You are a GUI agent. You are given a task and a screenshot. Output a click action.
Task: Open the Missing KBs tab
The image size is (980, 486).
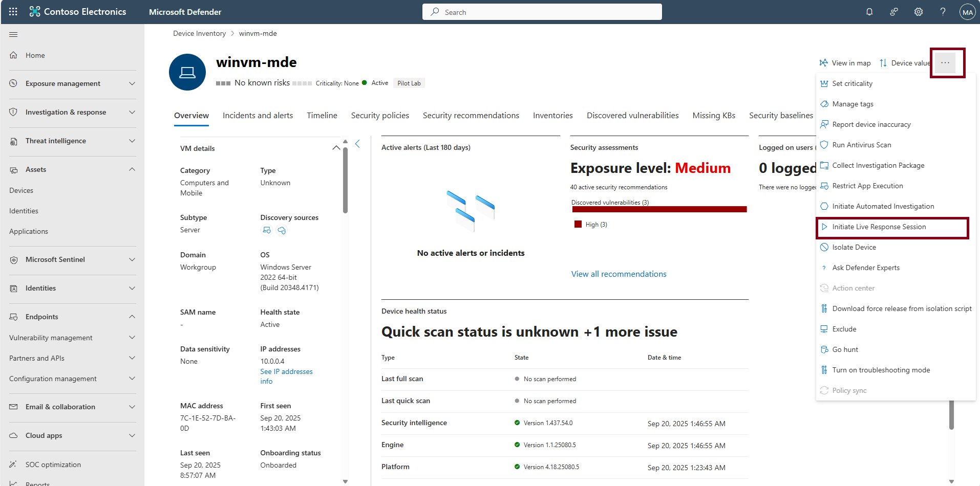click(714, 116)
